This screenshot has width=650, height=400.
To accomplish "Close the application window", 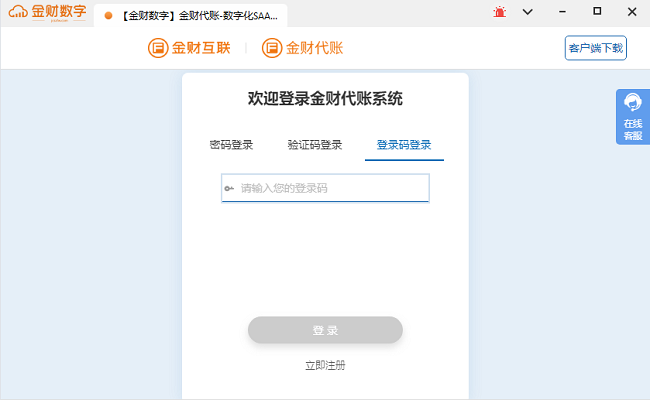I will pyautogui.click(x=632, y=12).
